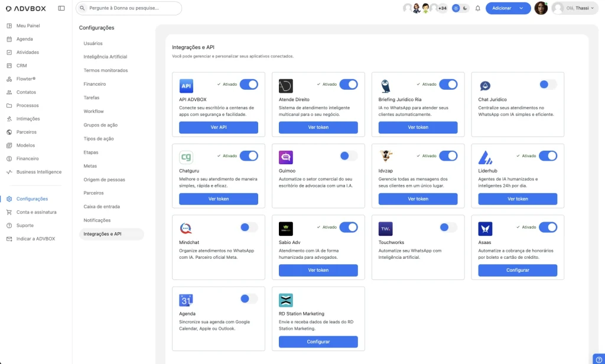This screenshot has height=364, width=605.
Task: Click the API ADVBOX card icon
Action: pyautogui.click(x=186, y=86)
